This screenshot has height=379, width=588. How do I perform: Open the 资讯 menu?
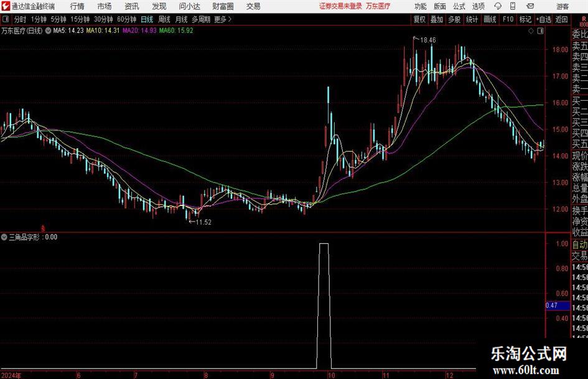point(132,6)
